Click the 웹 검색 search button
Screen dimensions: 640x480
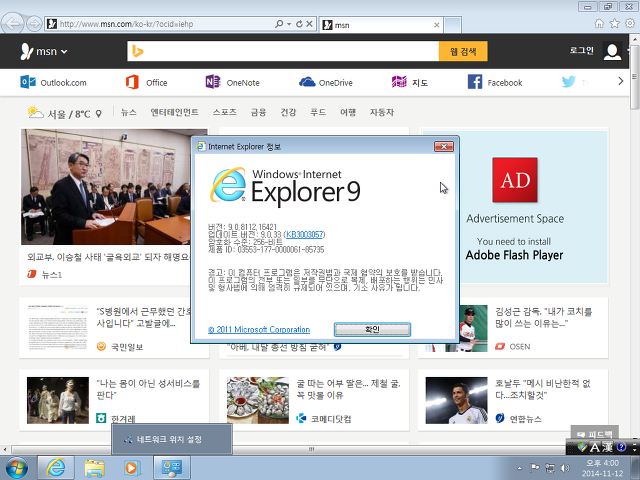[x=463, y=51]
